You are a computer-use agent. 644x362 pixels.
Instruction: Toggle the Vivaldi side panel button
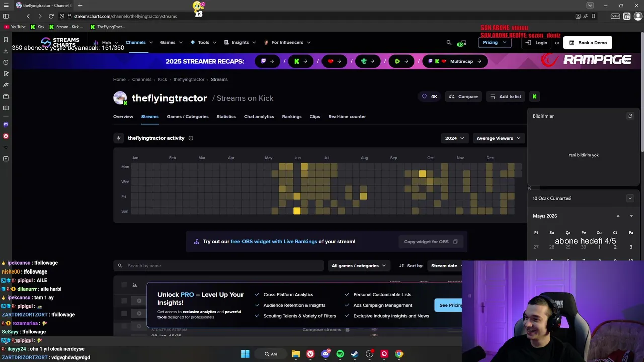point(6,16)
